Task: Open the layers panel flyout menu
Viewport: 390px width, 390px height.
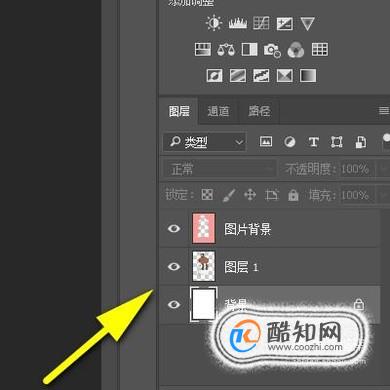Action: tap(384, 110)
